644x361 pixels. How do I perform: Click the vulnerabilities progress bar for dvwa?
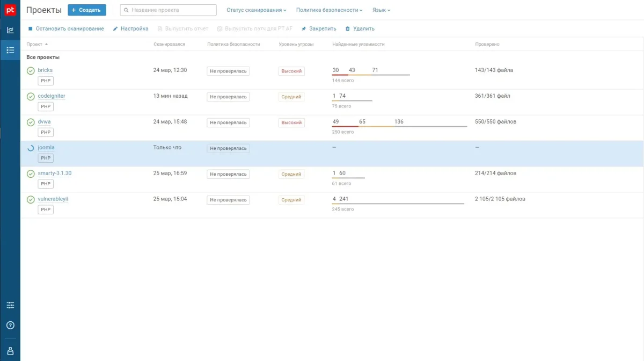click(x=400, y=125)
